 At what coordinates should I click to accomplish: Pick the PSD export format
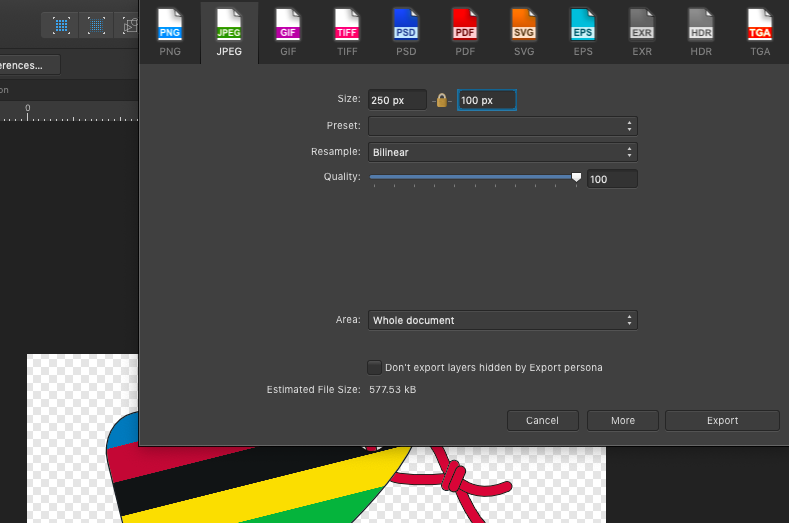pos(406,32)
